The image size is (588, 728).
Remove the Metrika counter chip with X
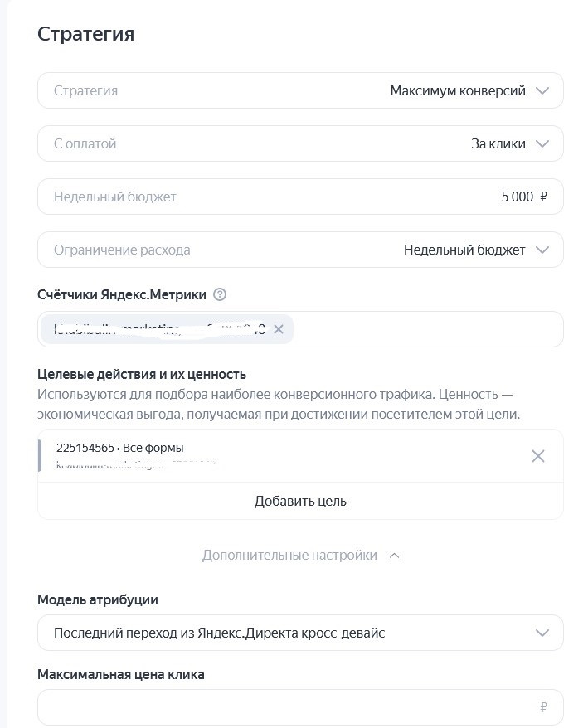(x=279, y=329)
